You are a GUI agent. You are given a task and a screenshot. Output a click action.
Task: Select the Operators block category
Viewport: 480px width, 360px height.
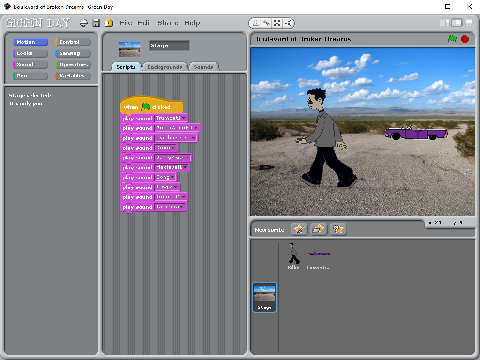click(x=73, y=64)
